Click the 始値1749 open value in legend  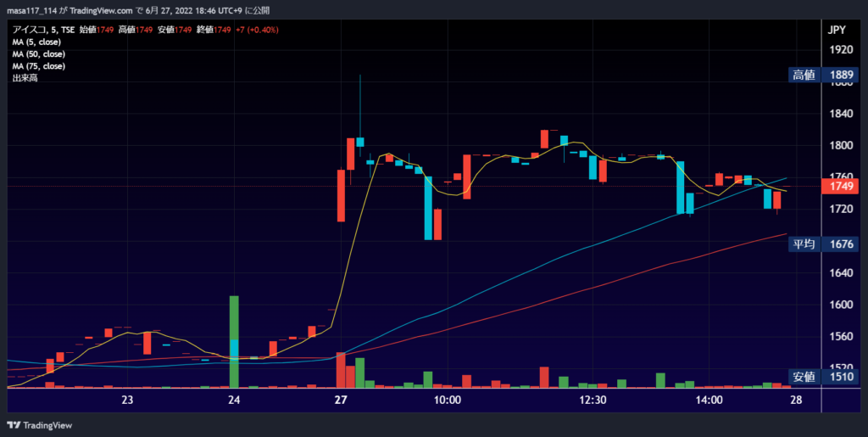(x=97, y=30)
